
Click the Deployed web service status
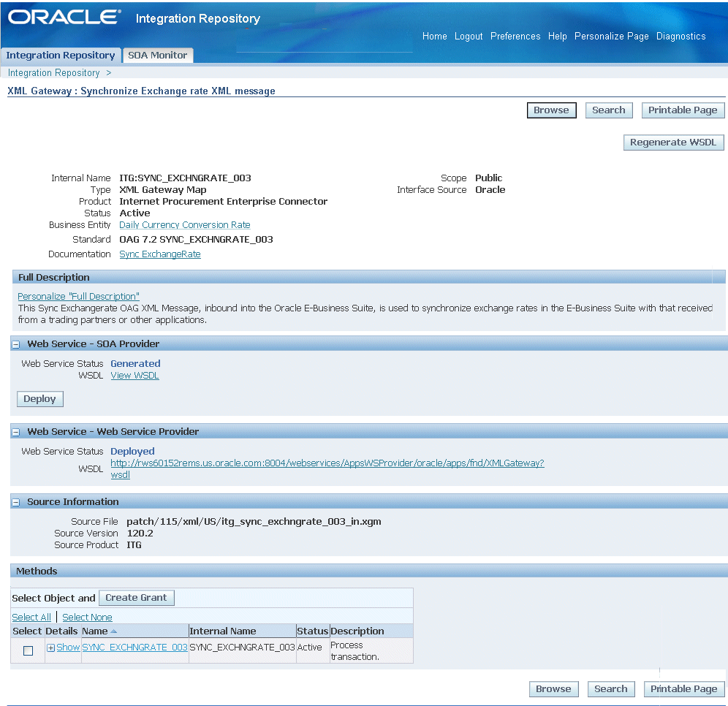coord(132,452)
